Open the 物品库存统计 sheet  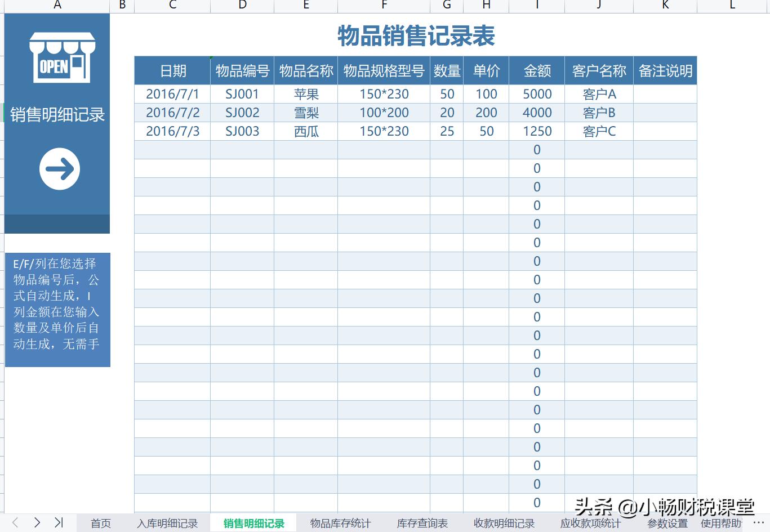pyautogui.click(x=340, y=523)
